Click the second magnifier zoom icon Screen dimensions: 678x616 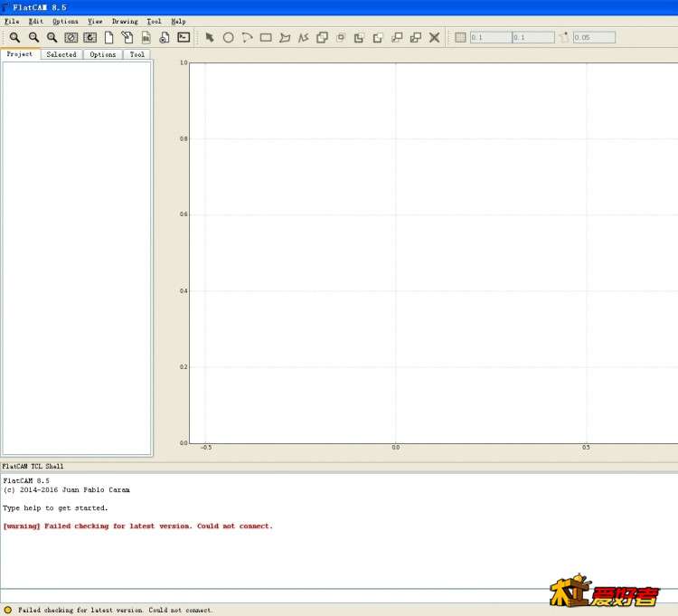coord(33,38)
